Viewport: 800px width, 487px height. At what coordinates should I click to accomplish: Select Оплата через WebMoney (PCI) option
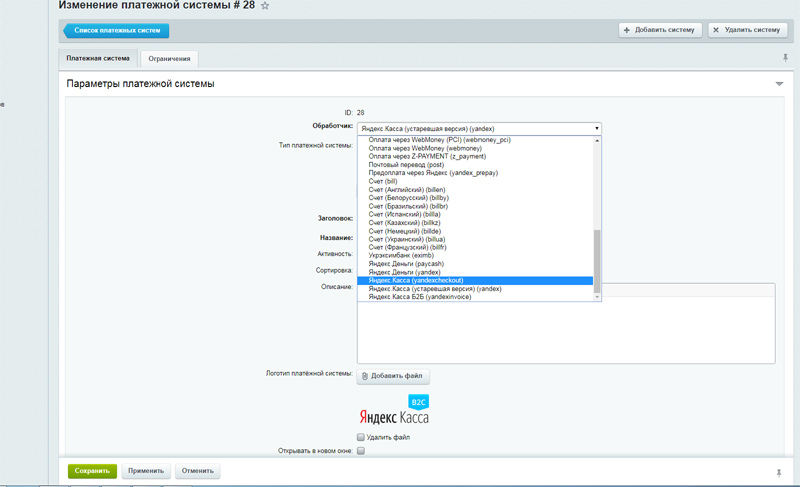point(476,140)
